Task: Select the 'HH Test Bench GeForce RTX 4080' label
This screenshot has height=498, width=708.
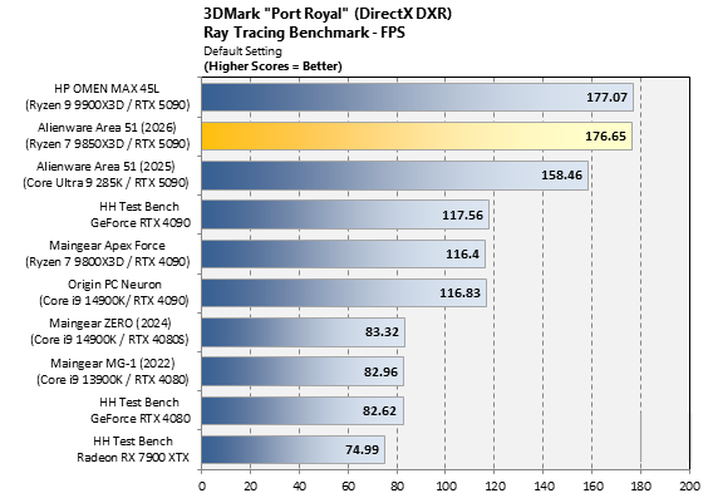Action: pyautogui.click(x=140, y=410)
